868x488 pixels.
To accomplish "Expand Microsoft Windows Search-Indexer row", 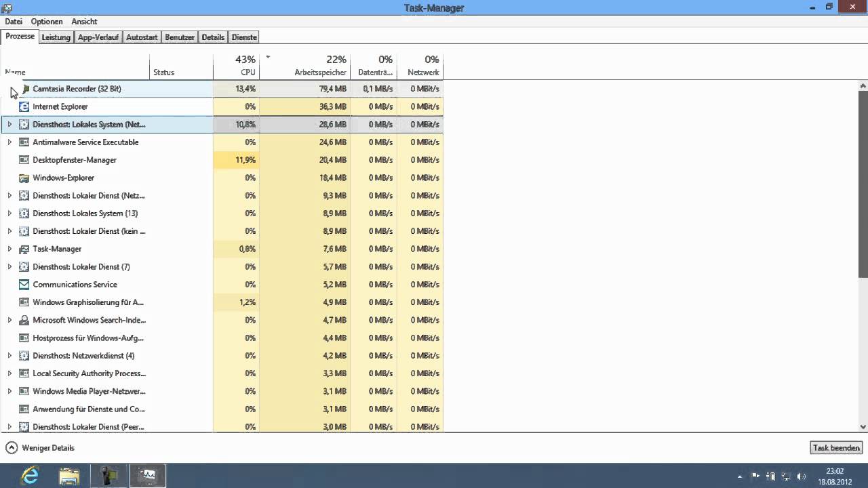I will click(9, 320).
